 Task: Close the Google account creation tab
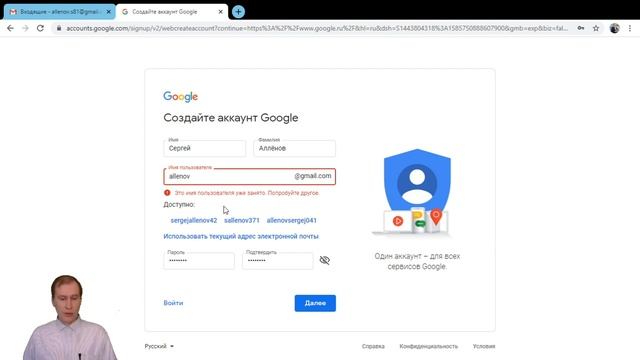coord(220,12)
